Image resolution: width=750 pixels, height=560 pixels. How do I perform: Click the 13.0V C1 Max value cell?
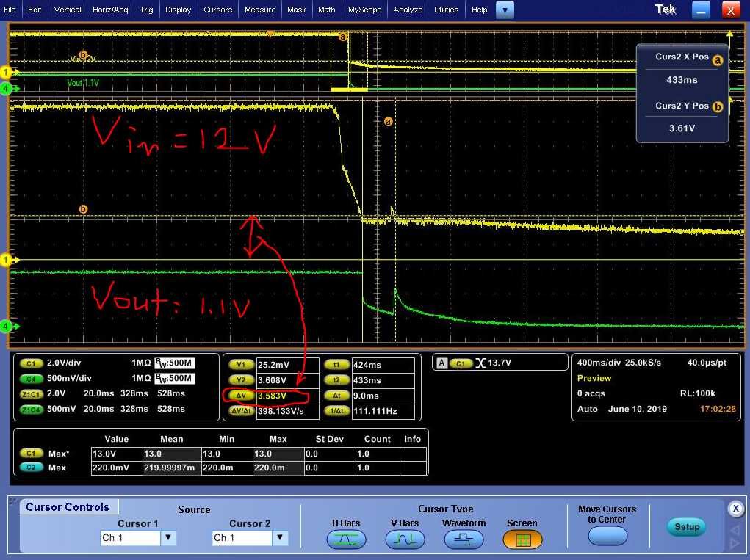[116, 454]
